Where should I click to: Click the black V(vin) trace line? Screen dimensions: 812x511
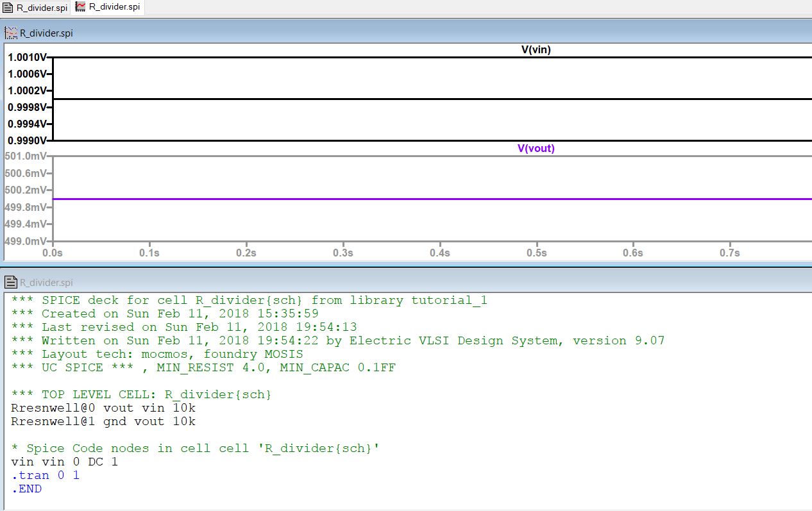(x=385, y=99)
